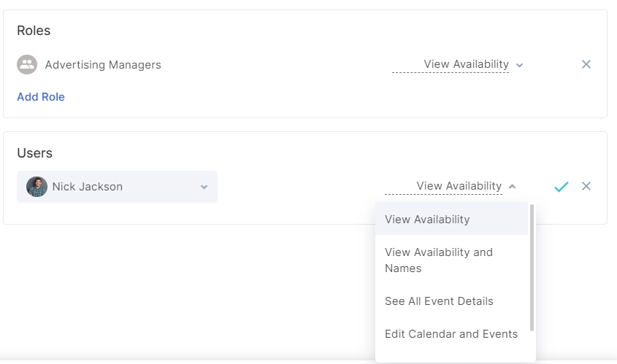This screenshot has width=617, height=364.
Task: Pick See All Event Details option
Action: click(451, 301)
